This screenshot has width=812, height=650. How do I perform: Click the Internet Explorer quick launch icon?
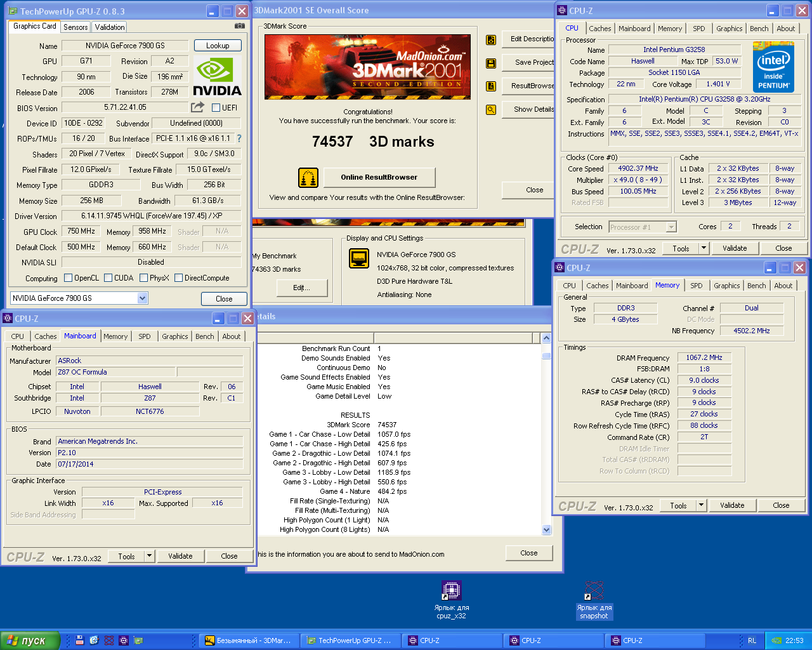point(94,640)
